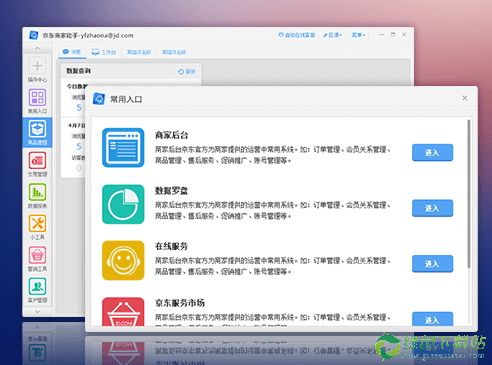Collapse sidebar list with the up chevron
Screen dimensions: 492x365
[37, 48]
